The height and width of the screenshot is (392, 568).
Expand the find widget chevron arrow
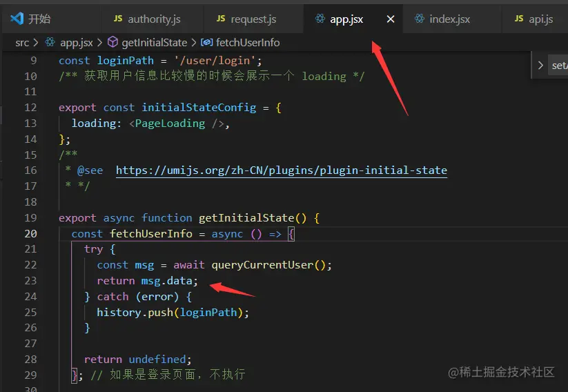(x=540, y=65)
